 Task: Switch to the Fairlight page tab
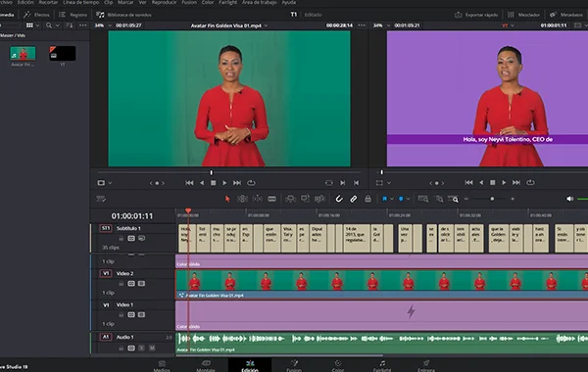382,365
